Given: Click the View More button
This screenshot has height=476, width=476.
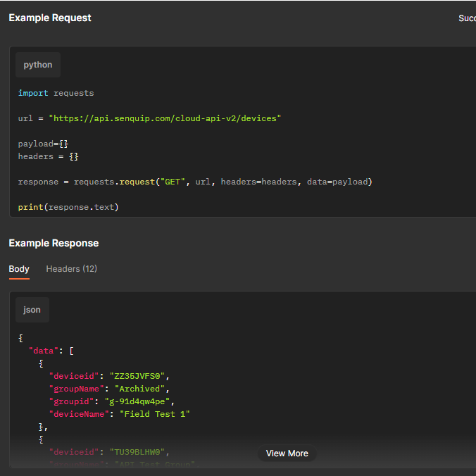Looking at the screenshot, I should (287, 453).
